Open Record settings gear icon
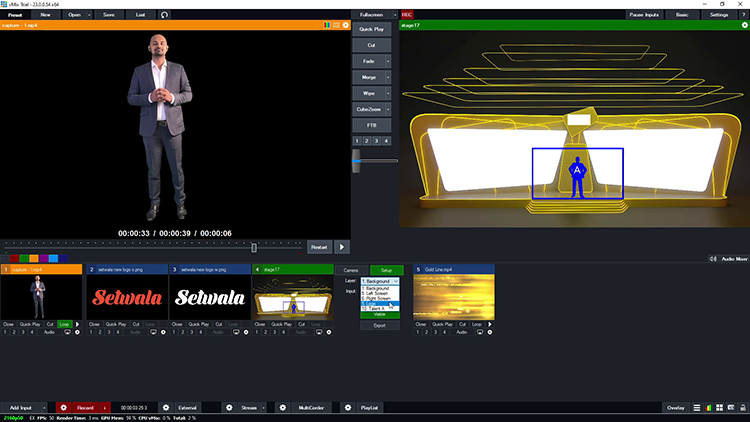 click(x=63, y=408)
